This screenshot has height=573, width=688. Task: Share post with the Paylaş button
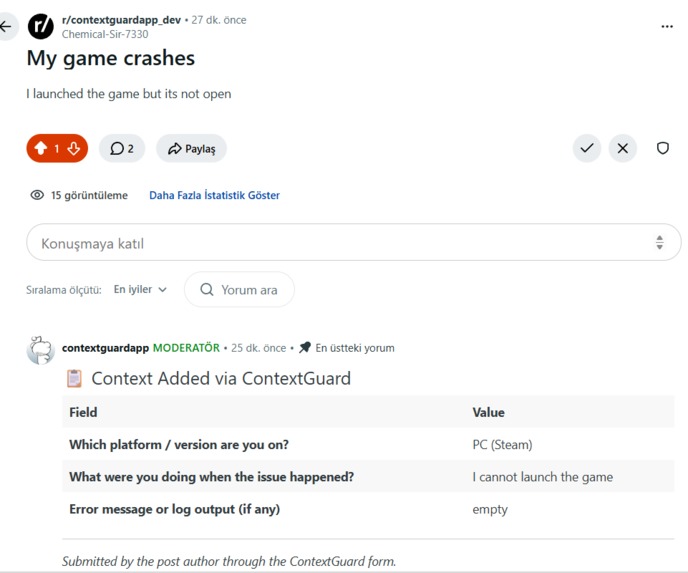191,148
